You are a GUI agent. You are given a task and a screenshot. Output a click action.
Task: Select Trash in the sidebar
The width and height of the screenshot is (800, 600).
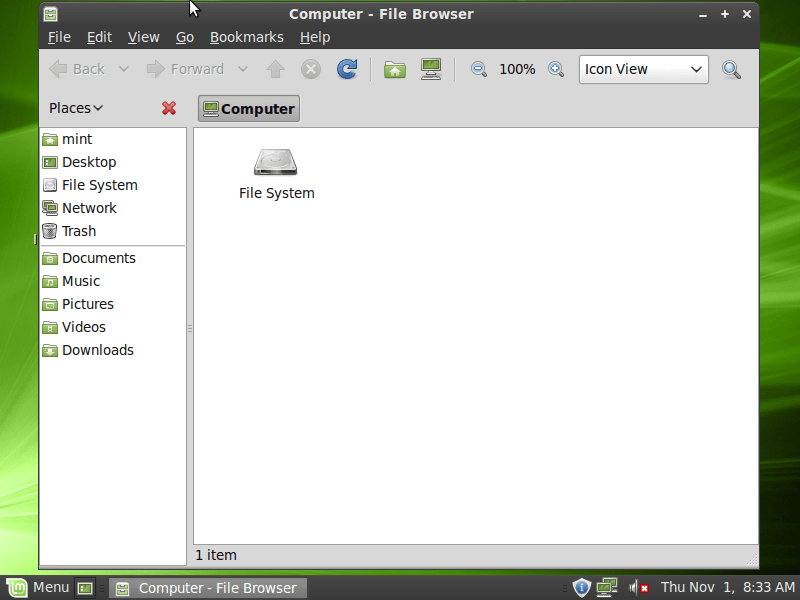point(78,231)
